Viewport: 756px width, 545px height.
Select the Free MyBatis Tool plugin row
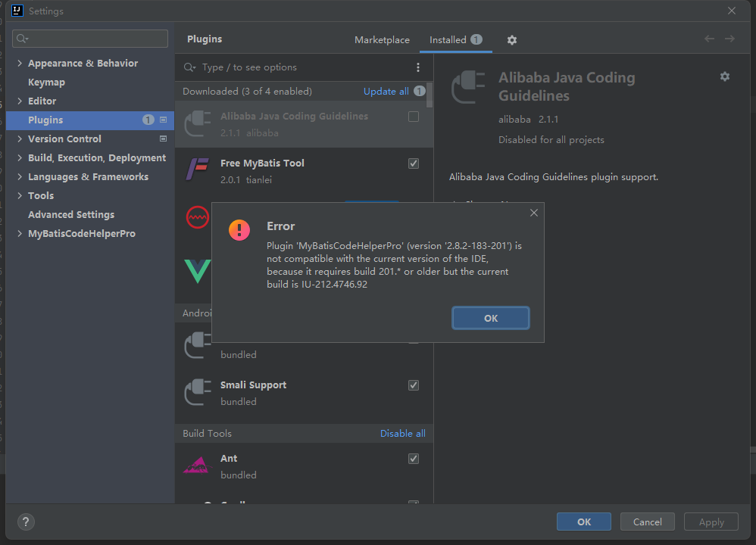pyautogui.click(x=304, y=171)
